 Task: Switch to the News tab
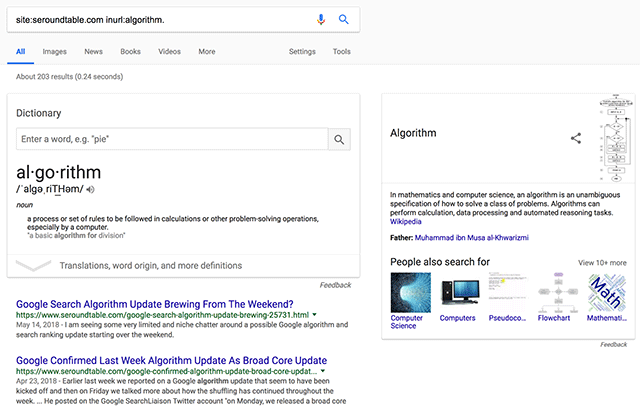(x=93, y=51)
